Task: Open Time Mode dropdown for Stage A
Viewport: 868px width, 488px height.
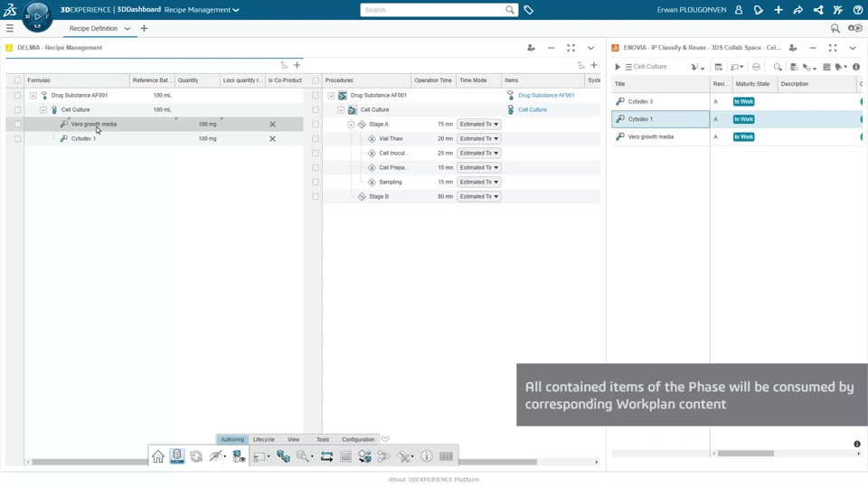Action: [479, 125]
